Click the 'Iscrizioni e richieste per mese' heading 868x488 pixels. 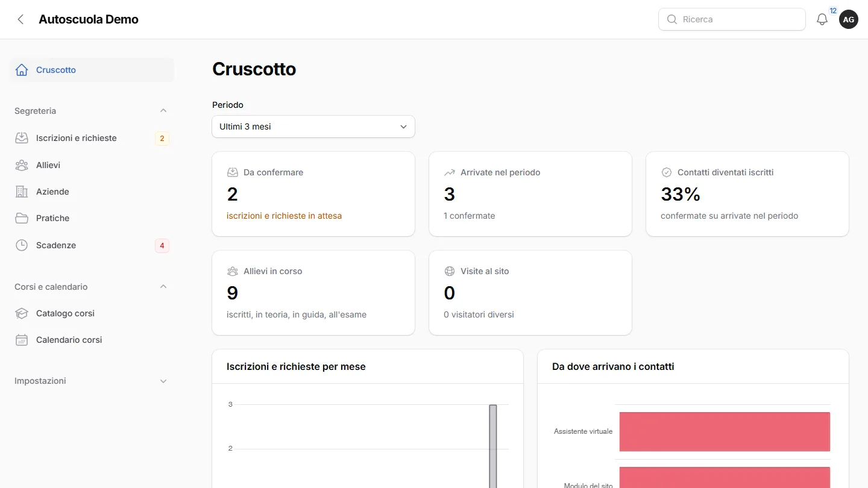[x=296, y=366]
